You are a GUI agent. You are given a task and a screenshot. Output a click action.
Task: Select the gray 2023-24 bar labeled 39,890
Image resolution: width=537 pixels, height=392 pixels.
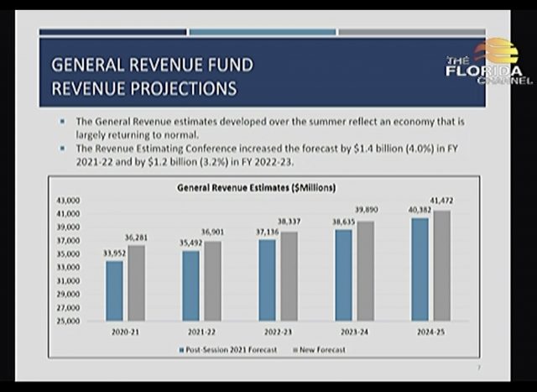click(x=366, y=270)
